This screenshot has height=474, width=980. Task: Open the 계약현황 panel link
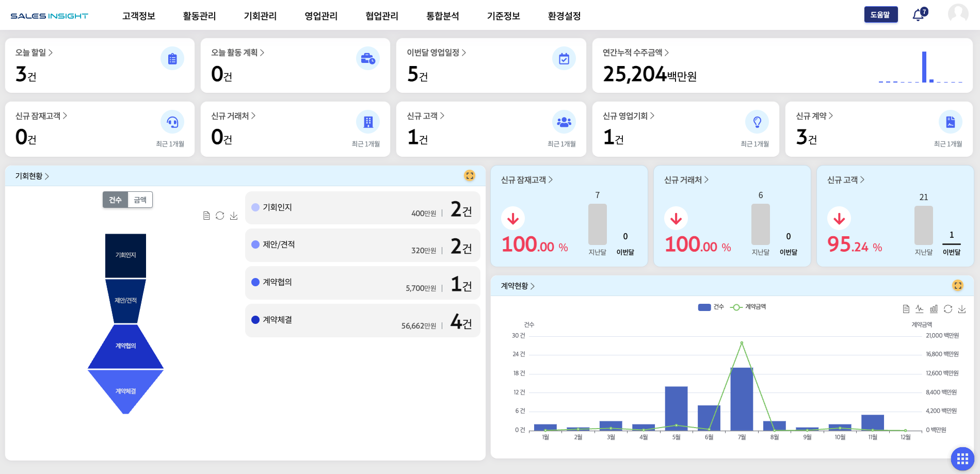518,286
